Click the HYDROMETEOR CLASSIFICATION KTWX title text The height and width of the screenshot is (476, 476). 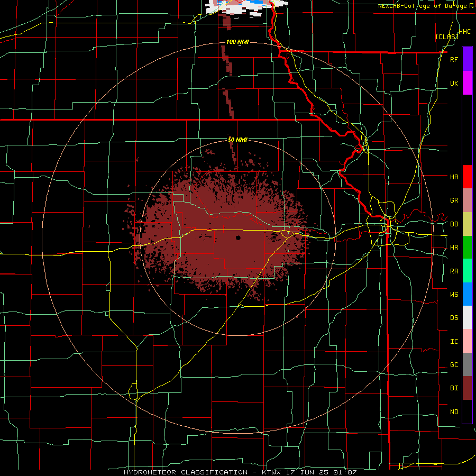tap(240, 472)
